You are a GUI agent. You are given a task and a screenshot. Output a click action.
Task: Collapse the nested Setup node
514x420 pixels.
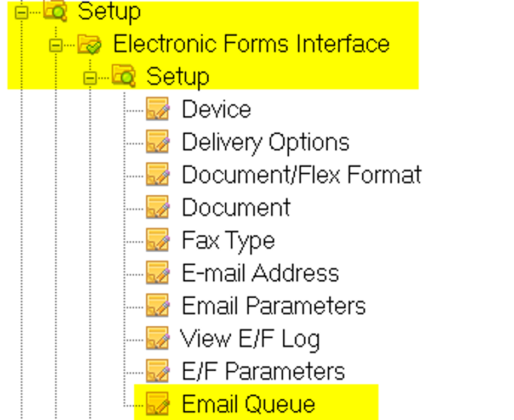pyautogui.click(x=90, y=78)
